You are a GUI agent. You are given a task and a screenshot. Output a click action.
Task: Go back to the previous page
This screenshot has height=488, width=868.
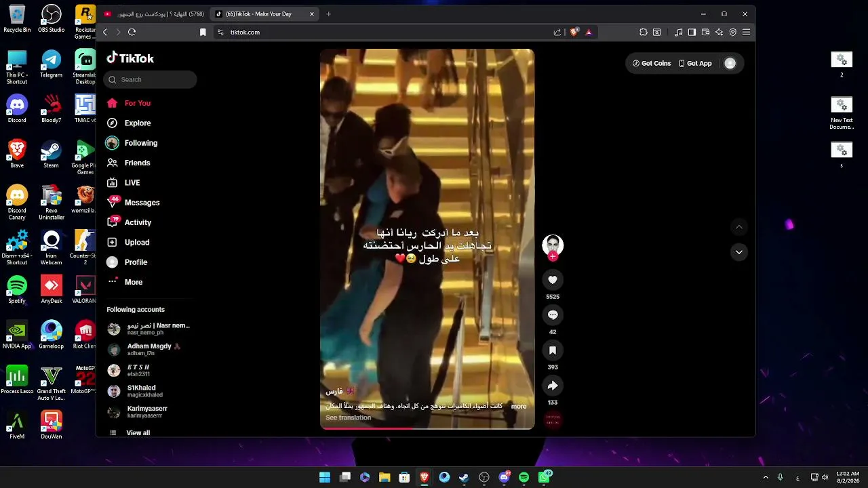click(105, 32)
